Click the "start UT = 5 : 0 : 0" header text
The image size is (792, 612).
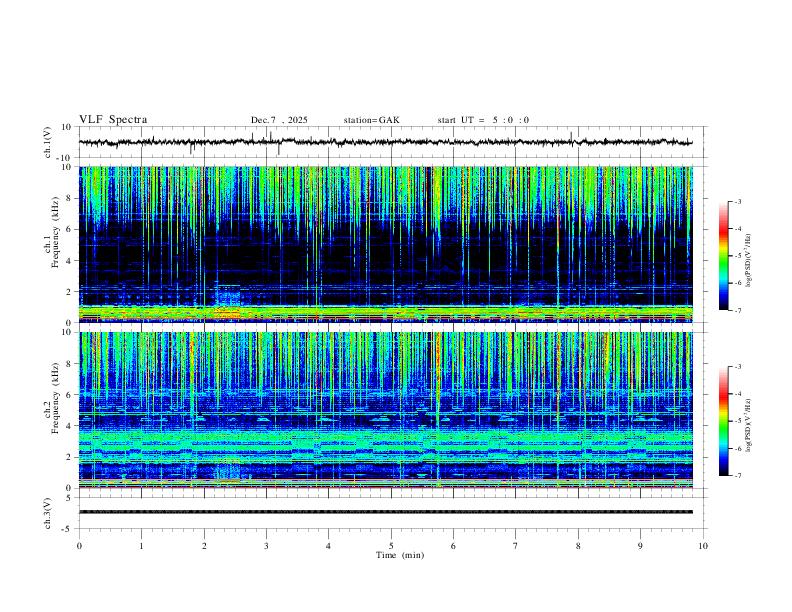[x=483, y=120]
